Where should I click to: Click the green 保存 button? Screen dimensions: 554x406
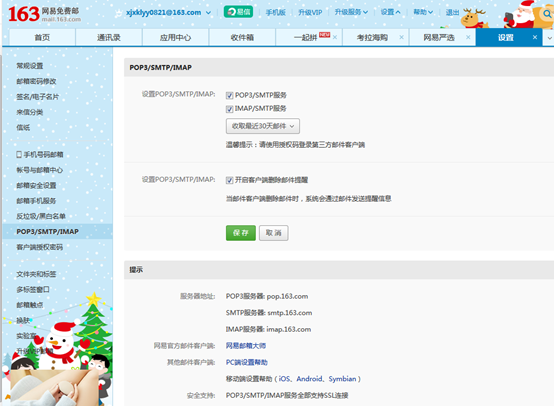click(241, 233)
